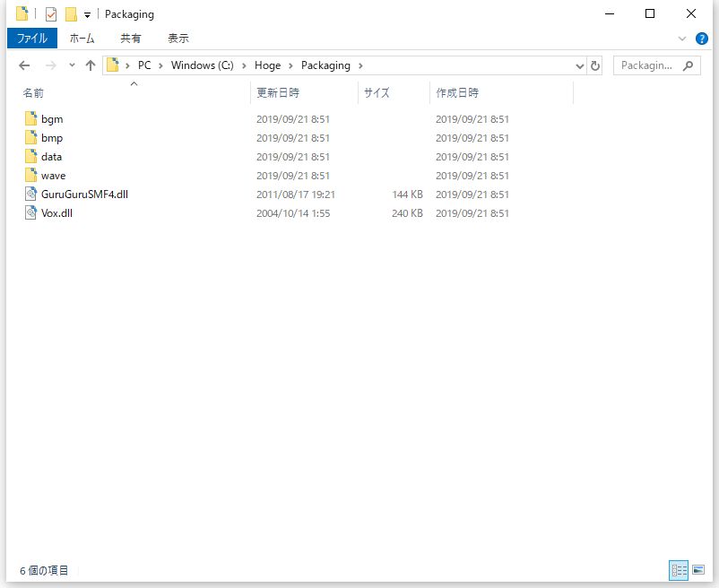The height and width of the screenshot is (588, 719).
Task: Click the 240 KB size cell
Action: tap(407, 213)
